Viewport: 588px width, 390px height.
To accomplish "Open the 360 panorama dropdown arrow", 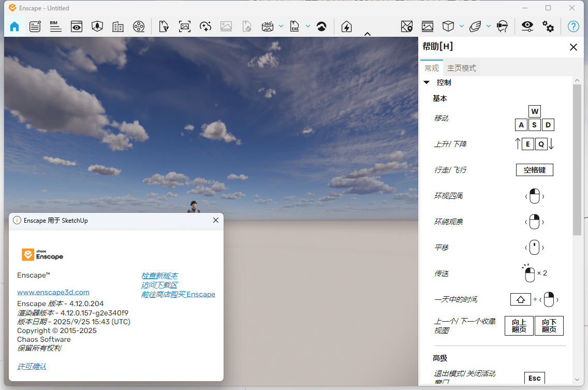I will tap(281, 26).
